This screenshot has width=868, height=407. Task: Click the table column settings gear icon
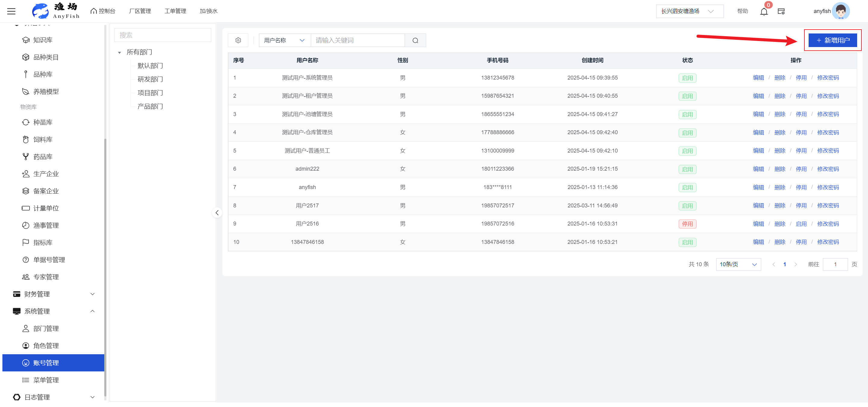(x=238, y=40)
